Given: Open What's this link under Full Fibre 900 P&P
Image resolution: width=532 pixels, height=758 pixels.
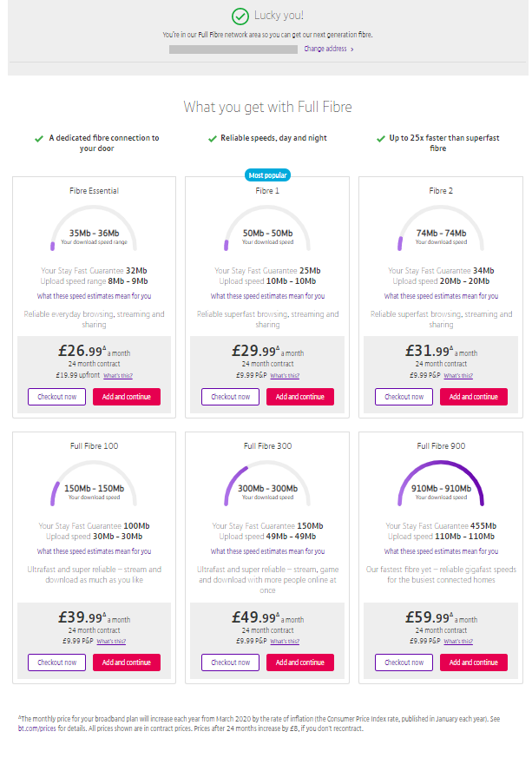Looking at the screenshot, I should click(x=460, y=641).
